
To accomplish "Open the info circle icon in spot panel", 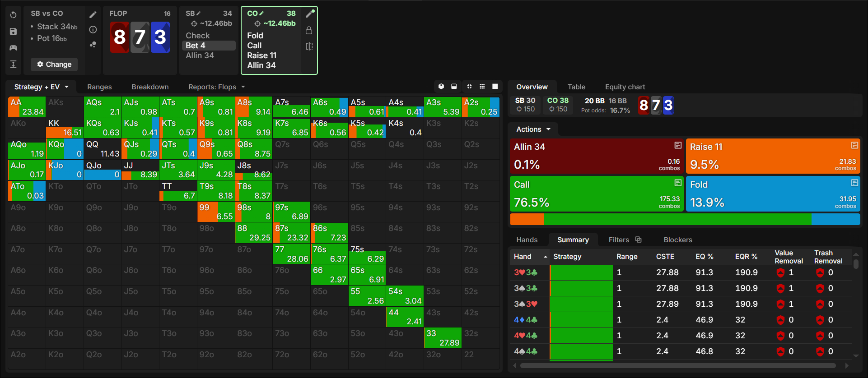I will pos(93,30).
